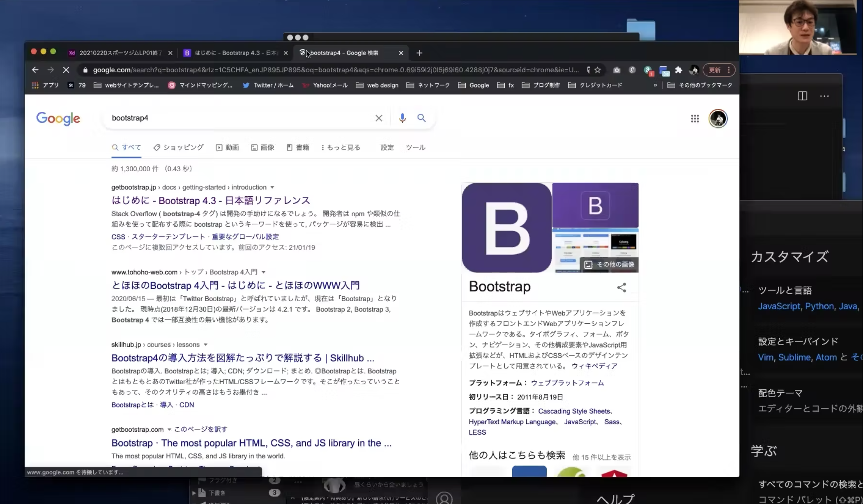The image size is (863, 504).
Task: Open the camera extension in Chrome toolbar
Action: pyautogui.click(x=617, y=70)
